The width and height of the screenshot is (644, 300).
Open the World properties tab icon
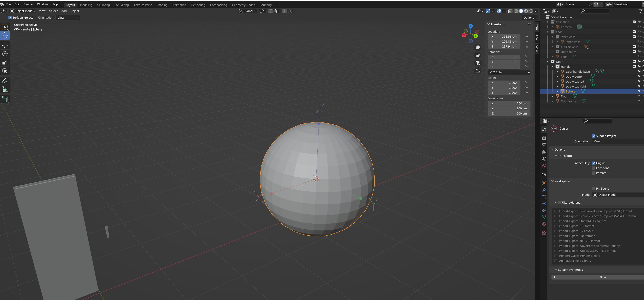[544, 165]
